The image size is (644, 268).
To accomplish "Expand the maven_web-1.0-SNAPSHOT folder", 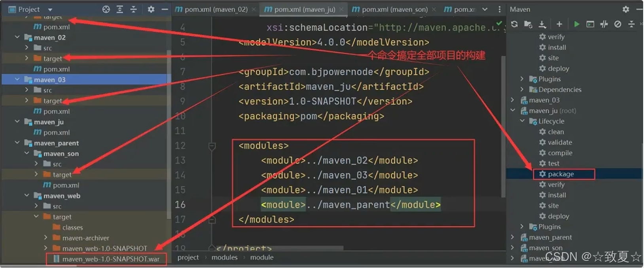I will click(45, 248).
